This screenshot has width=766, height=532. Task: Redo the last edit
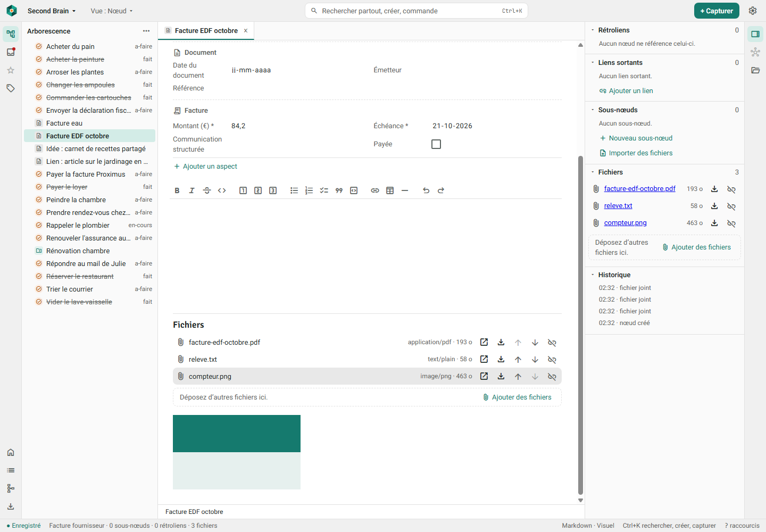[x=441, y=190]
